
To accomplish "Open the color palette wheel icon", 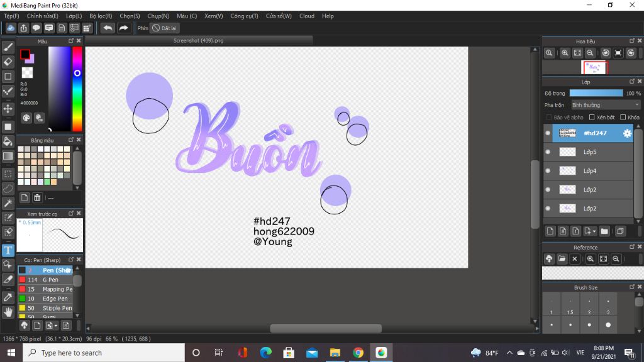I will point(26,118).
